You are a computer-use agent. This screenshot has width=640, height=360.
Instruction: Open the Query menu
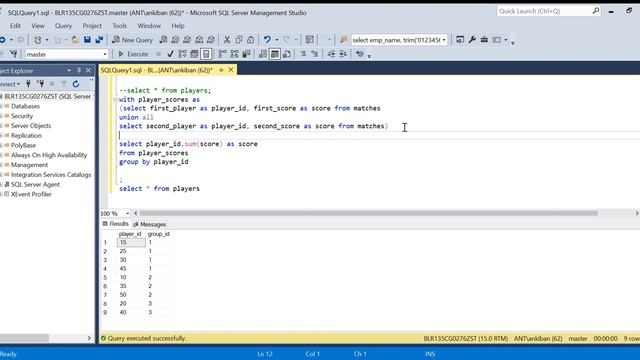(x=63, y=26)
